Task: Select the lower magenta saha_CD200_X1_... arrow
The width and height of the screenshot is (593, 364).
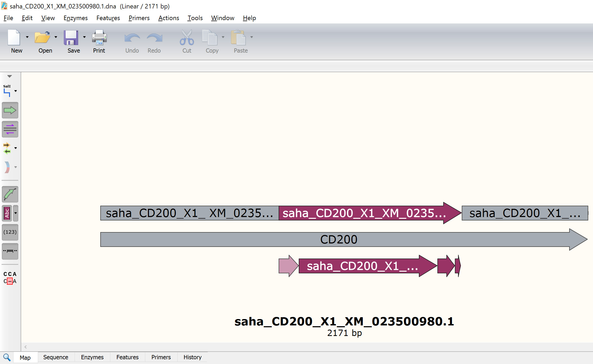Action: pyautogui.click(x=368, y=266)
